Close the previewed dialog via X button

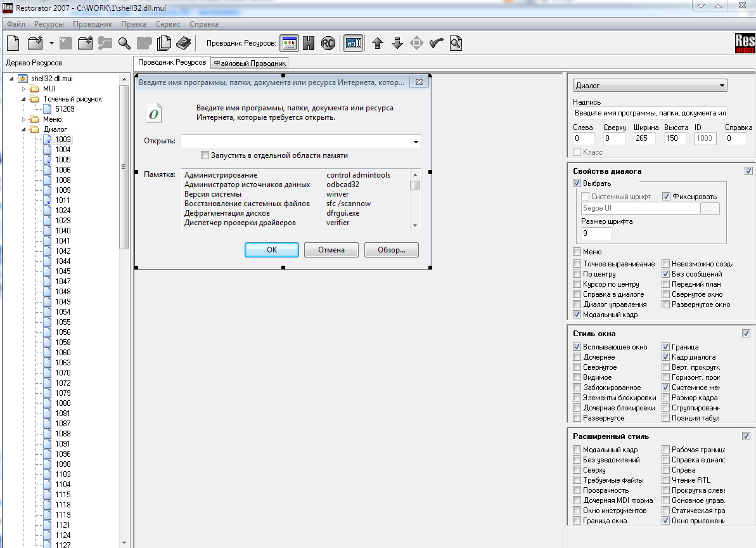419,82
